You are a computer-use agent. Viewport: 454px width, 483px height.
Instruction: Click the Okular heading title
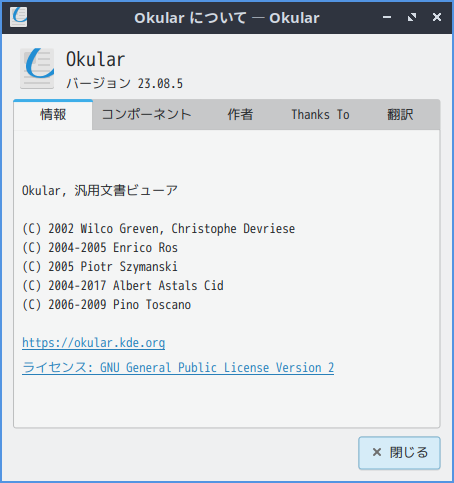95,59
